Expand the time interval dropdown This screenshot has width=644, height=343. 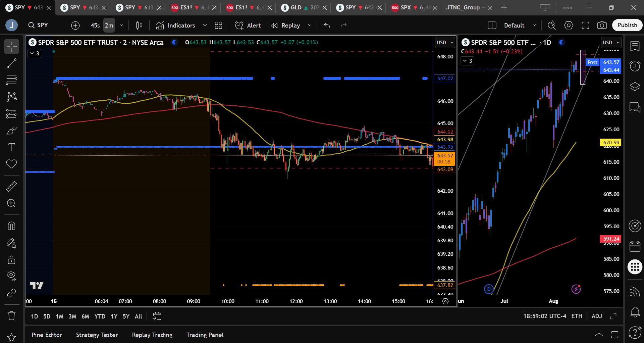coord(121,26)
